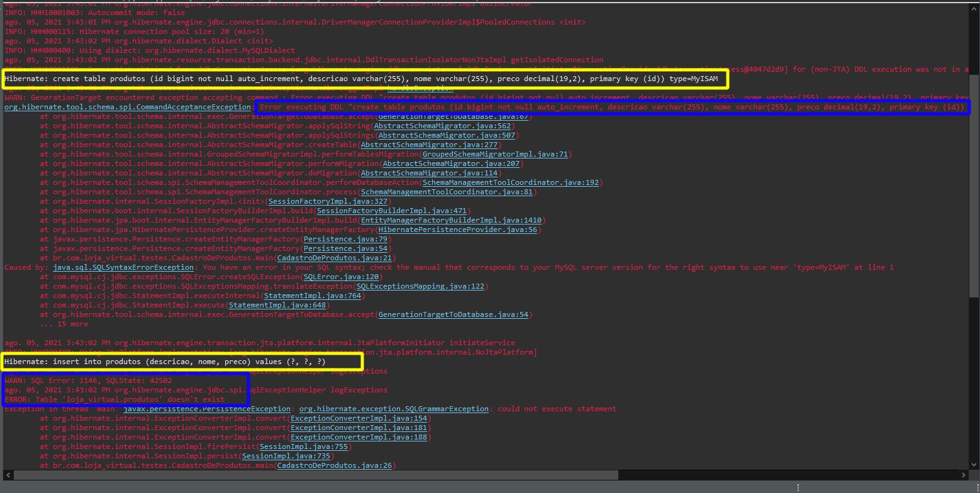Image resolution: width=980 pixels, height=493 pixels.
Task: Jump to ExceptionConverterImpl.java:188
Action: pyautogui.click(x=359, y=438)
